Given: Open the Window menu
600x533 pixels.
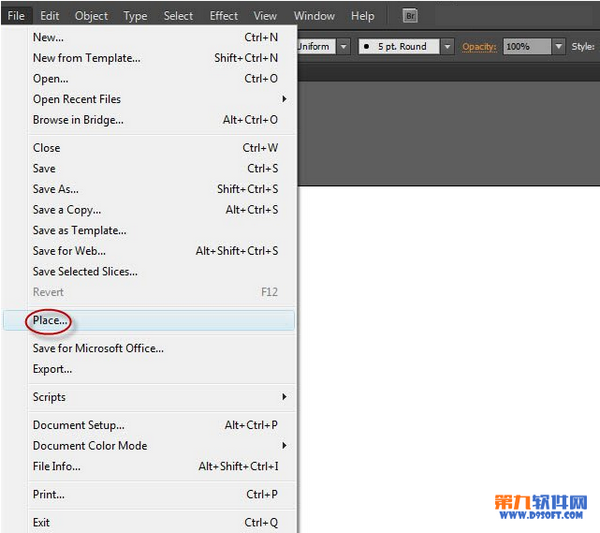Looking at the screenshot, I should (x=314, y=16).
